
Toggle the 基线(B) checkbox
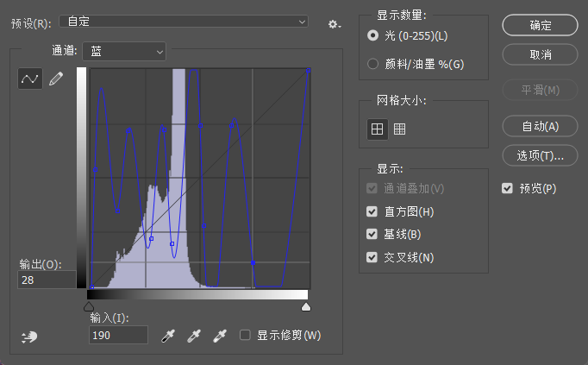click(x=372, y=235)
